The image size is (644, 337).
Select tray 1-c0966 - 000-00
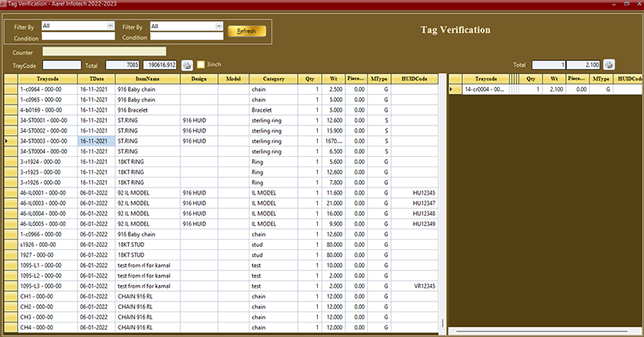(47, 234)
